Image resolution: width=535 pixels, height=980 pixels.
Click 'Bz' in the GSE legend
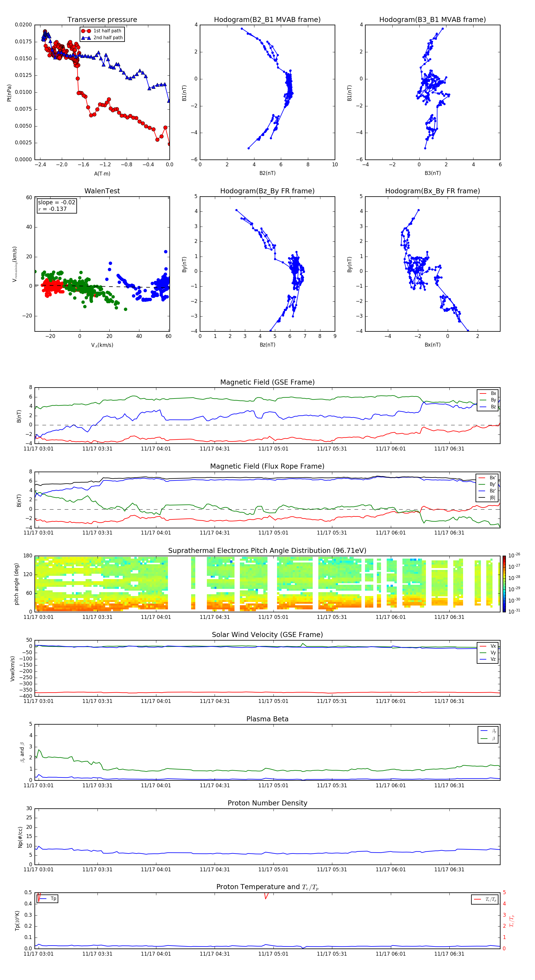point(488,407)
